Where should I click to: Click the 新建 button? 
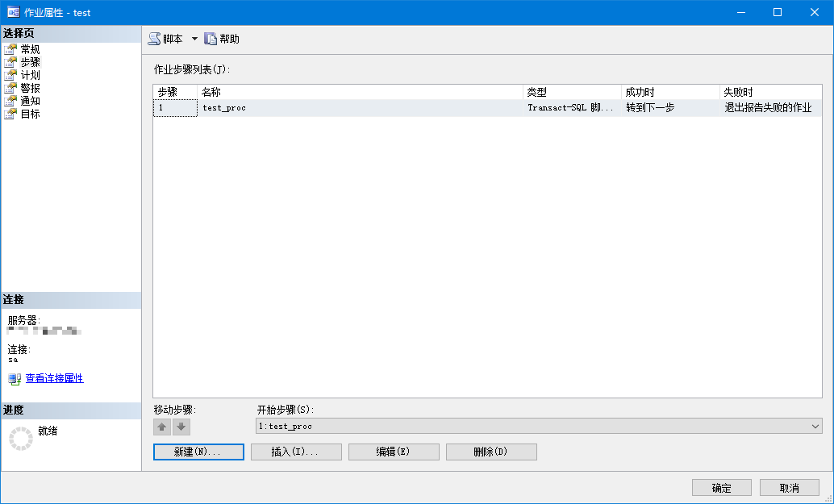198,452
